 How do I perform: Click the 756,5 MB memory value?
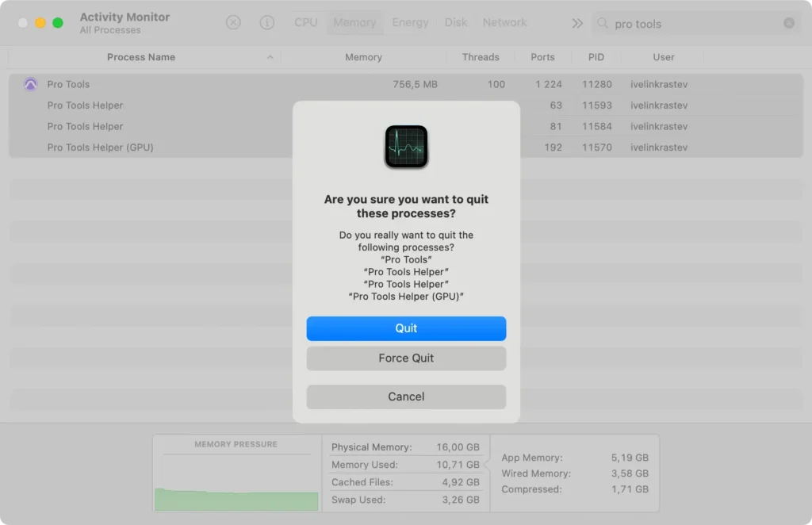coord(415,84)
